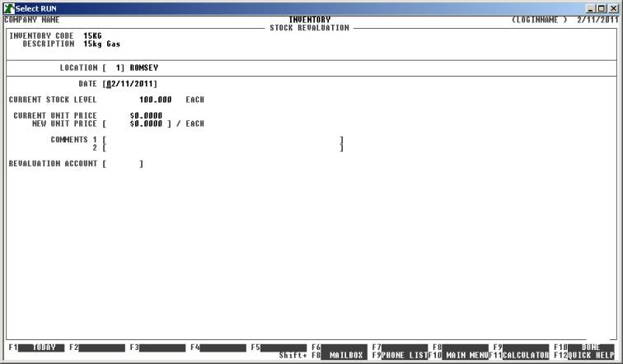Click the application icon in the title bar

point(9,7)
